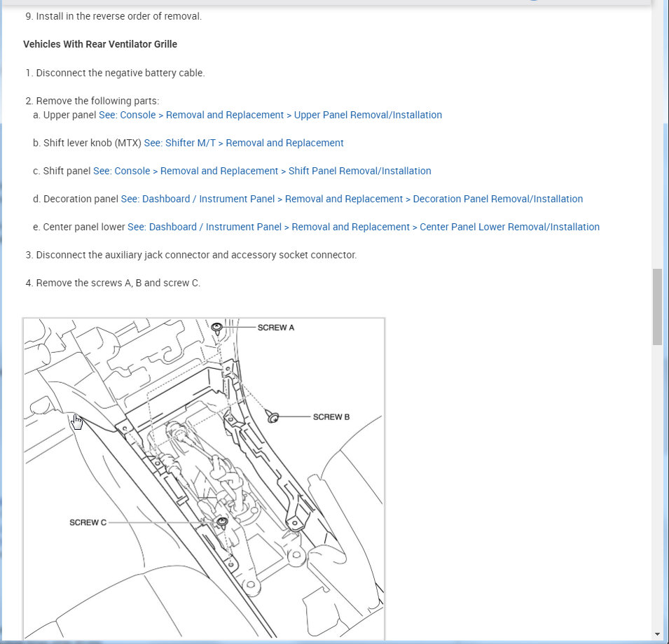669x644 pixels.
Task: Click the Vehicles With Rear Ventilator Grille heading
Action: 100,44
